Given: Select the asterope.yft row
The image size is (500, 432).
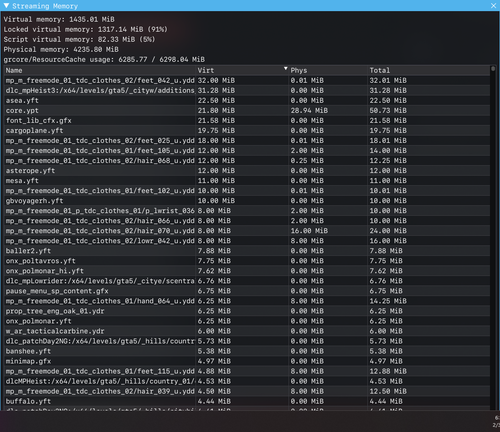Looking at the screenshot, I should (247, 171).
